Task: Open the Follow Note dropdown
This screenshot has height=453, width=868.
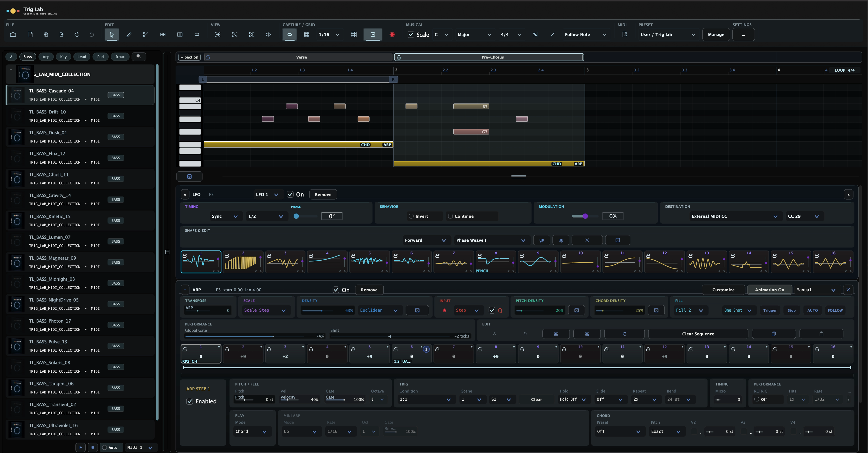Action: pos(585,34)
